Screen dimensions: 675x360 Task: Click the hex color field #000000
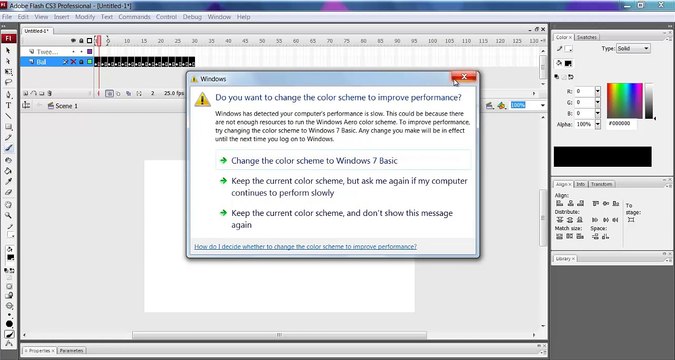(x=622, y=124)
